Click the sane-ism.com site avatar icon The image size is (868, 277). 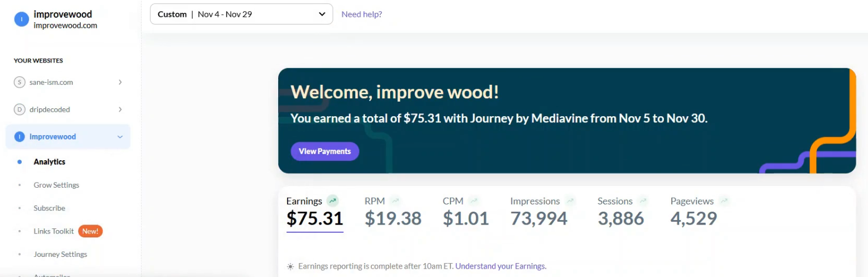coord(20,82)
